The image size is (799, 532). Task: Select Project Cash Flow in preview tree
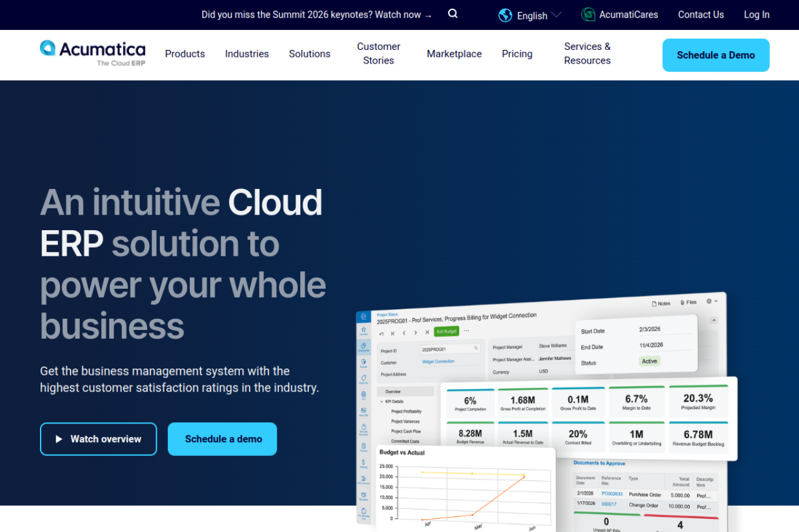(x=406, y=432)
